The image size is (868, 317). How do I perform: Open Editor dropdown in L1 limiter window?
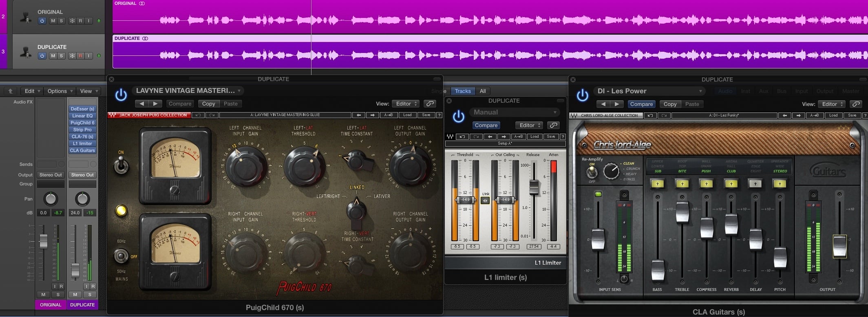point(529,125)
